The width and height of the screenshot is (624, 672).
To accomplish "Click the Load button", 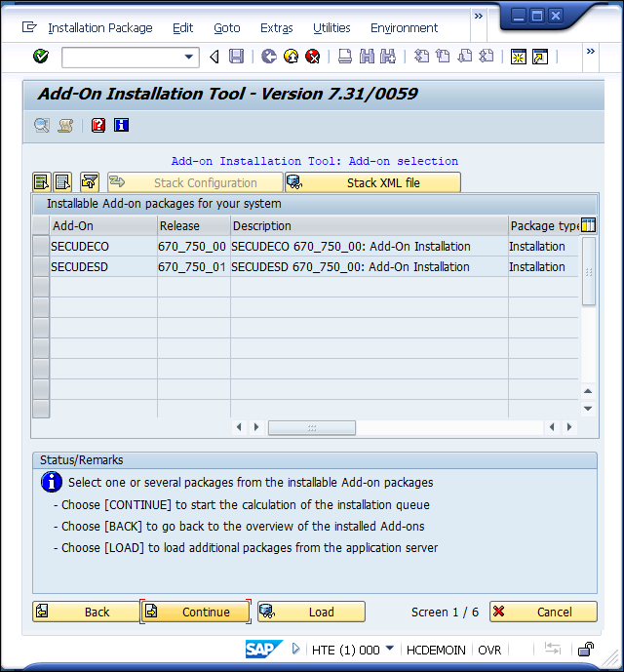I will (312, 612).
